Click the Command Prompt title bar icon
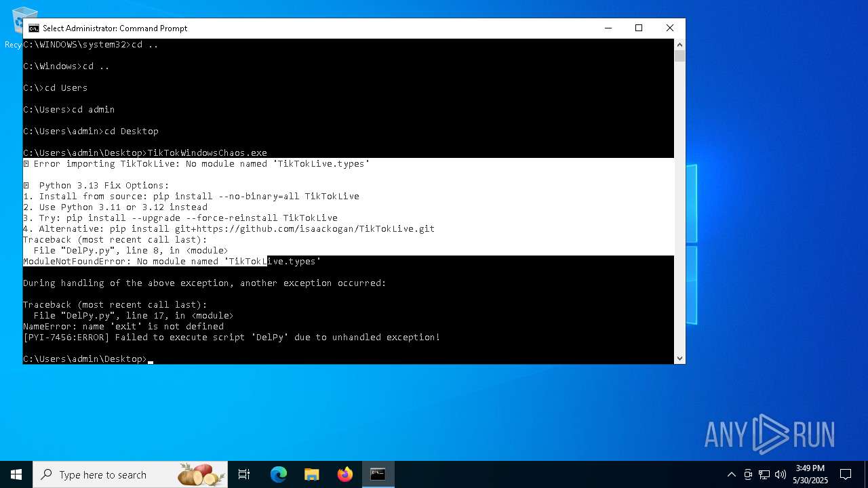 point(33,28)
